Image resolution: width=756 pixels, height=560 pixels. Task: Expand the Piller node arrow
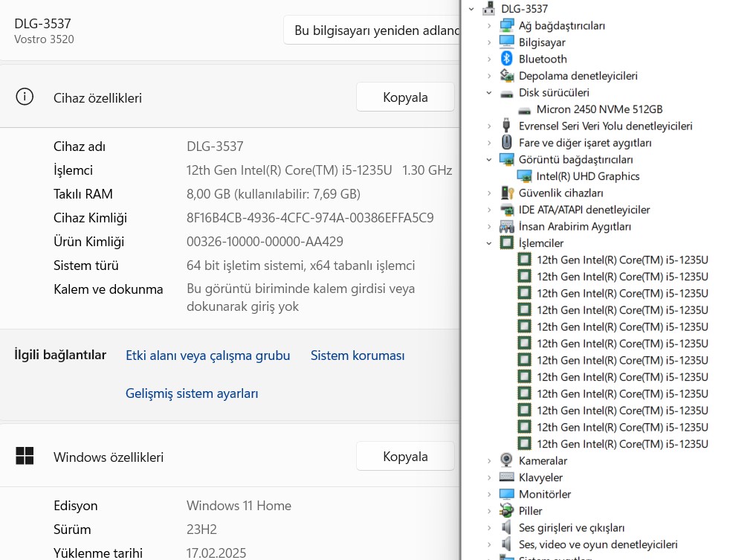pos(489,511)
